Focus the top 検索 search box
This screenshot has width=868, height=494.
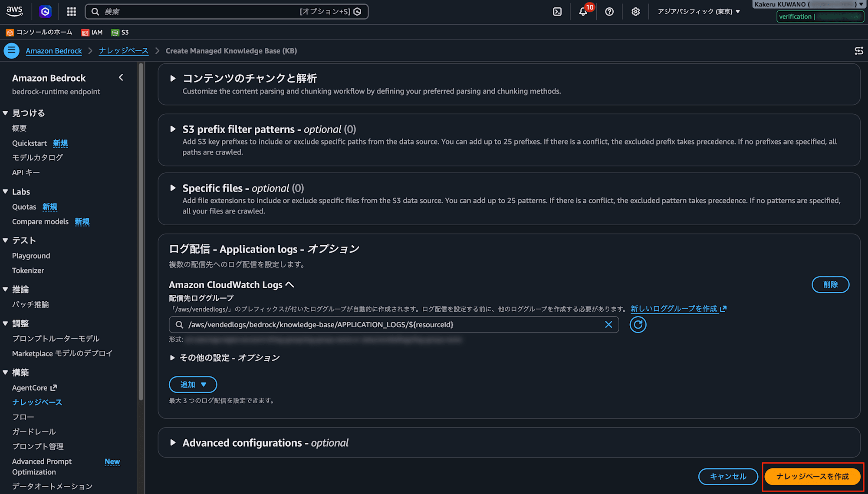coord(227,12)
